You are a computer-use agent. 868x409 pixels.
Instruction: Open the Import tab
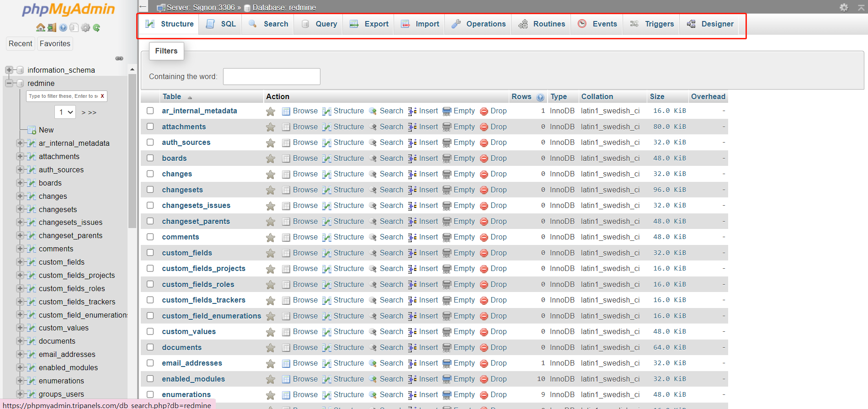[420, 24]
